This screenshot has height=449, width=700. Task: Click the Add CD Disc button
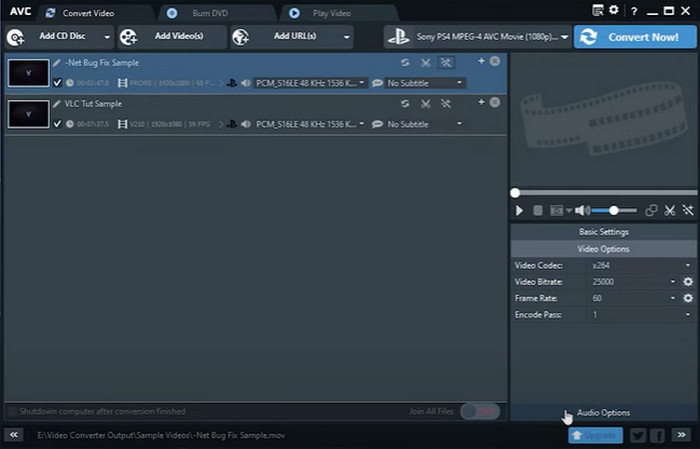53,37
